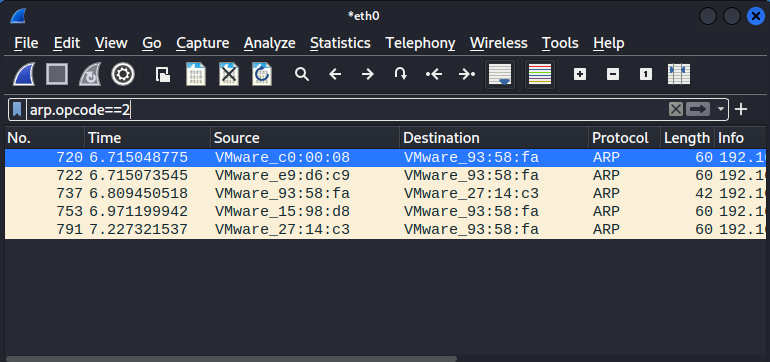Open the Telephony menu

(x=420, y=43)
